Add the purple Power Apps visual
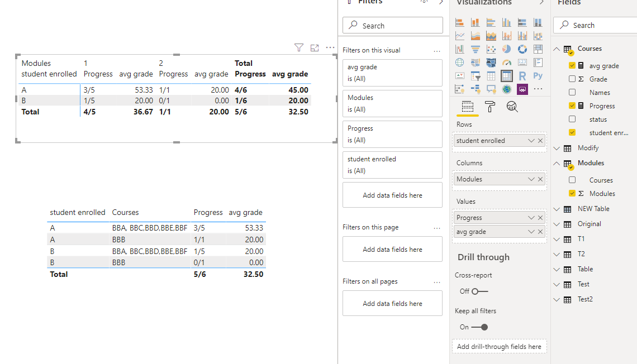637x364 pixels. coord(522,89)
